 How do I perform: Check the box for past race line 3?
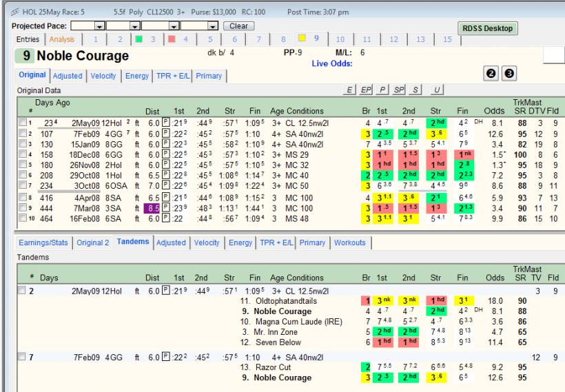click(x=23, y=143)
